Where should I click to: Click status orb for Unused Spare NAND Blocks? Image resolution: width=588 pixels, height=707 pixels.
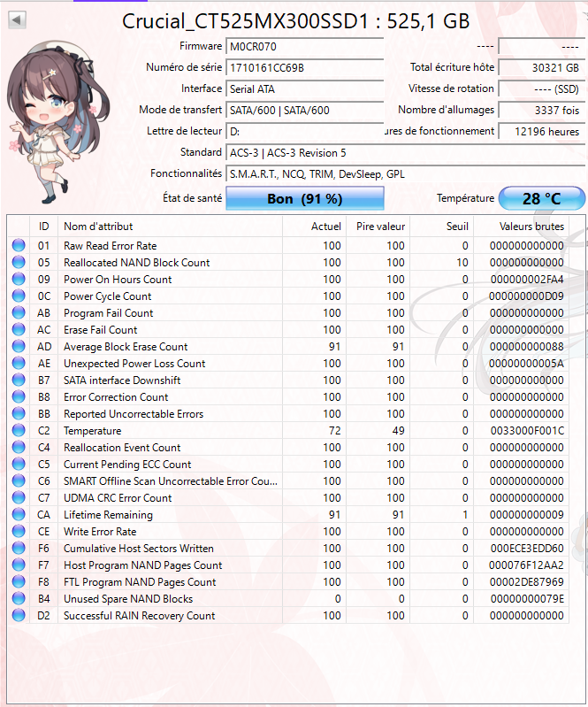[x=19, y=599]
